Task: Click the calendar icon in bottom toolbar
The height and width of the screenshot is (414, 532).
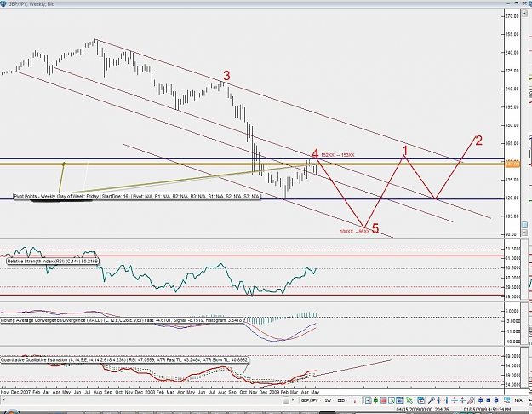Action: coord(421,400)
